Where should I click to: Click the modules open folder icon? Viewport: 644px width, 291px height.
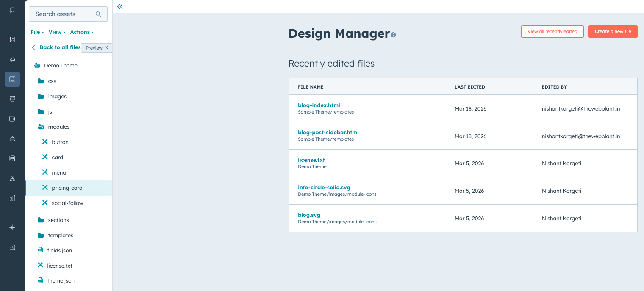(41, 127)
